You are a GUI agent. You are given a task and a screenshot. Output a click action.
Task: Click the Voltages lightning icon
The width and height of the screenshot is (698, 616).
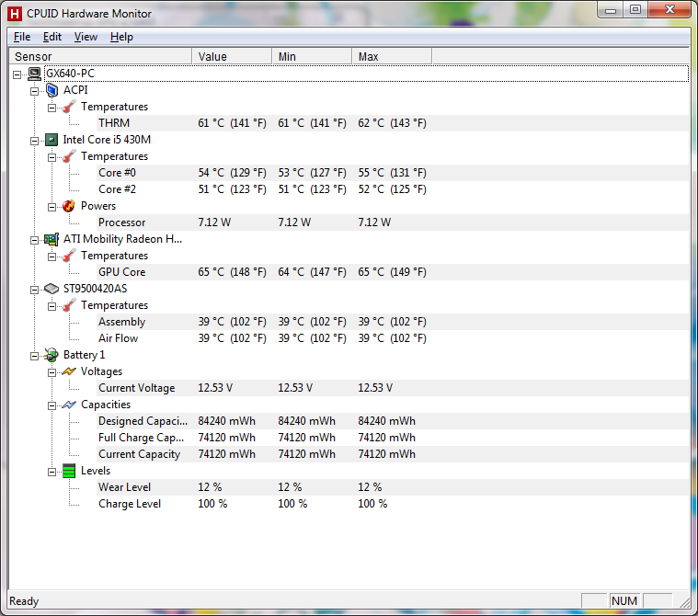69,371
